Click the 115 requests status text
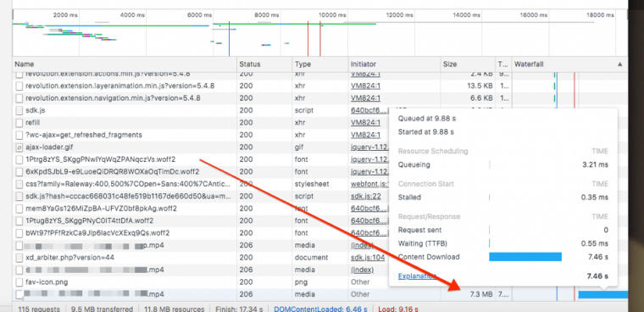Image resolution: width=644 pixels, height=312 pixels. click(39, 309)
